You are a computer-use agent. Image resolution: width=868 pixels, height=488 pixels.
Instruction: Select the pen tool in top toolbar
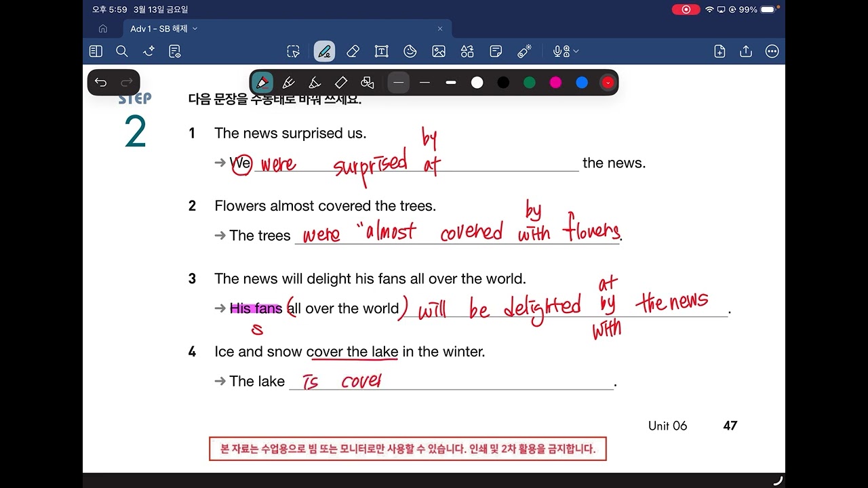point(324,51)
